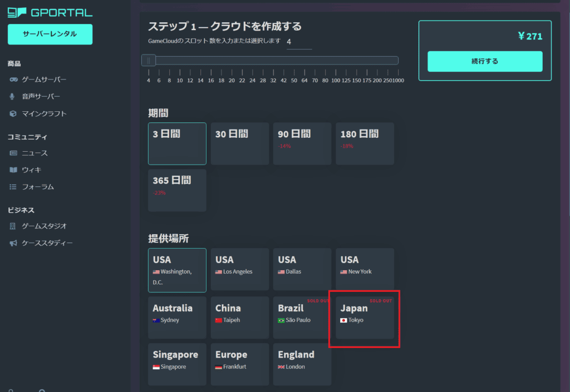Open the ゲームスタジオ business link
The width and height of the screenshot is (570, 392).
pos(44,226)
